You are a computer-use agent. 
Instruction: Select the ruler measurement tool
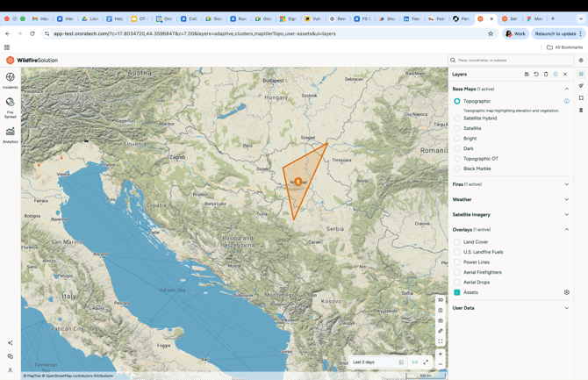click(441, 331)
